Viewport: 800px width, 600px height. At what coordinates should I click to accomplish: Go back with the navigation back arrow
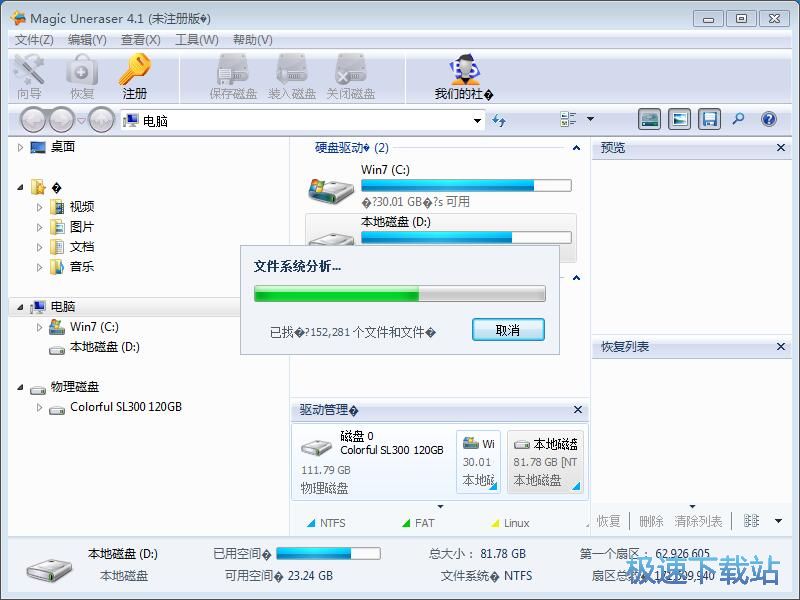(x=34, y=120)
